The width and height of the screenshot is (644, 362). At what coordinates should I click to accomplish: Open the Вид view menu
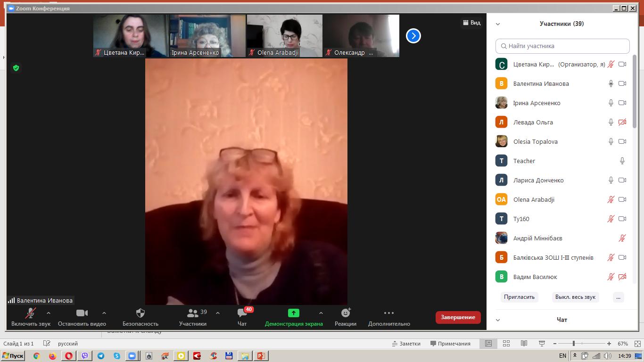coord(471,23)
